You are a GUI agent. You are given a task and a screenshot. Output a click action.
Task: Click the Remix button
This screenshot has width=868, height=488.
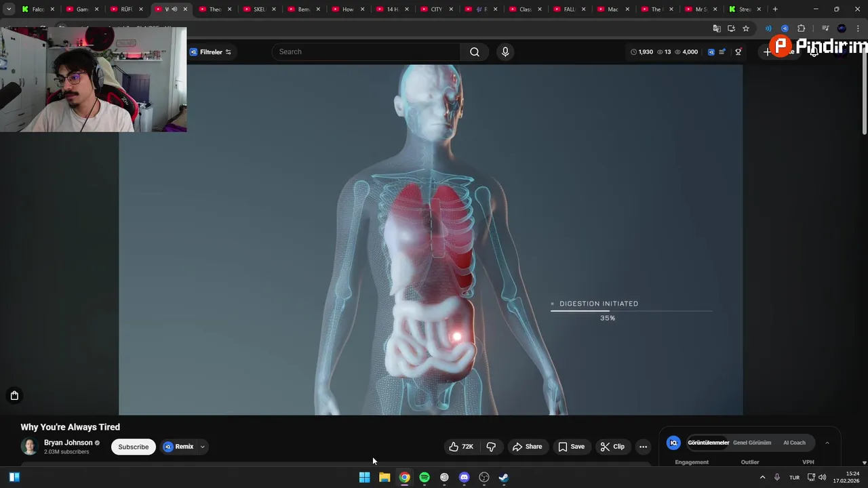(x=179, y=447)
